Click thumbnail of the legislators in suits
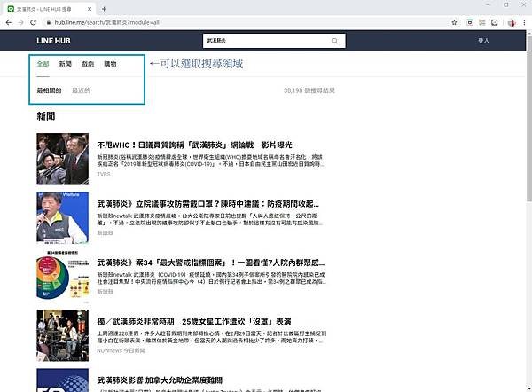Viewport: 532px width, 392px height. click(62, 159)
